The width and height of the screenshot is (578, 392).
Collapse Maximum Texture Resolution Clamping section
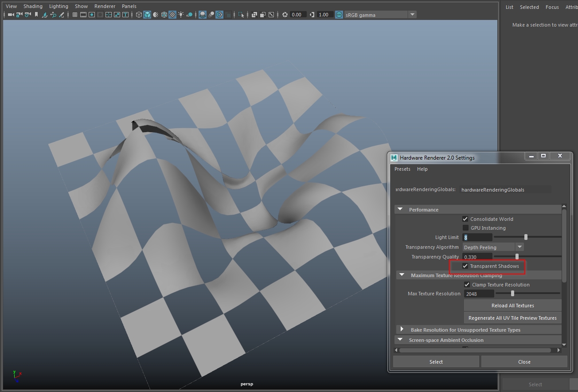[402, 275]
